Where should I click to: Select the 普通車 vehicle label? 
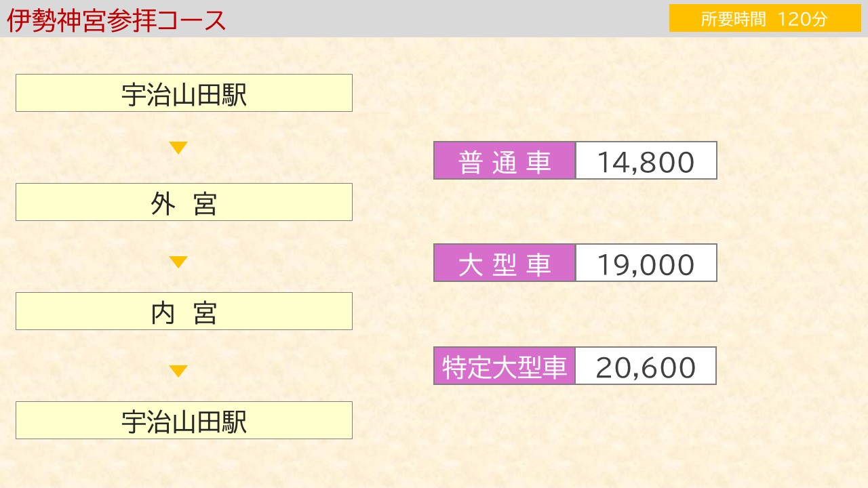coord(505,162)
